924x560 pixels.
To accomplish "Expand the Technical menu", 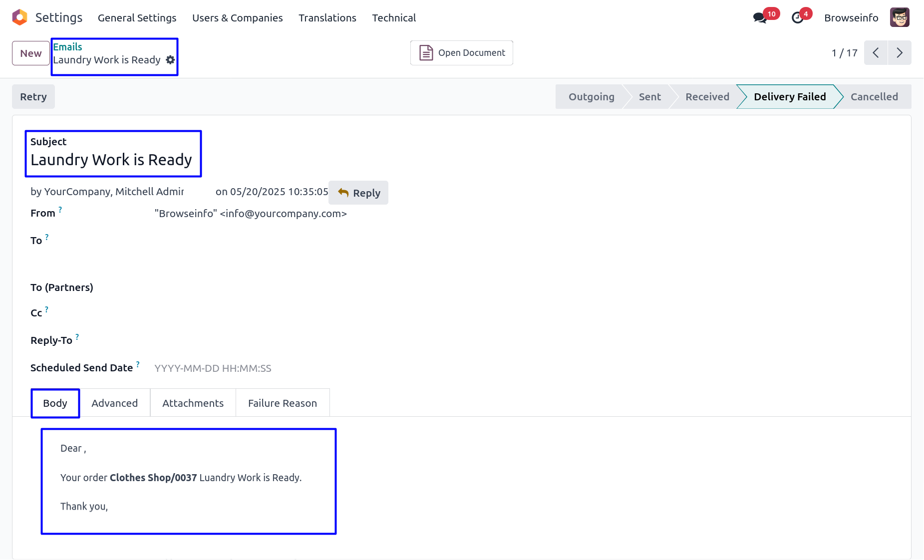I will 393,18.
